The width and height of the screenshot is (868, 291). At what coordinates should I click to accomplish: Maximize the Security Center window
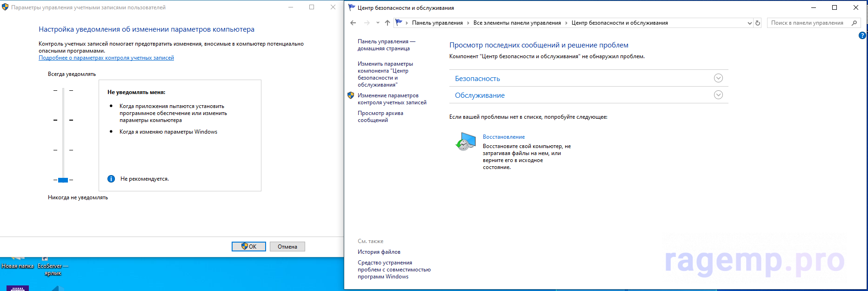[x=835, y=7]
